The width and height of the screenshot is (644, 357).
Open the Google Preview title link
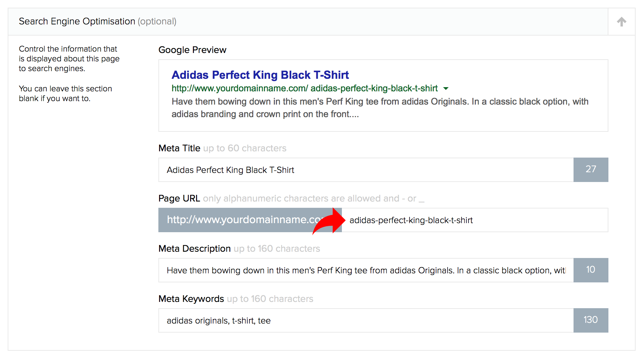[260, 75]
